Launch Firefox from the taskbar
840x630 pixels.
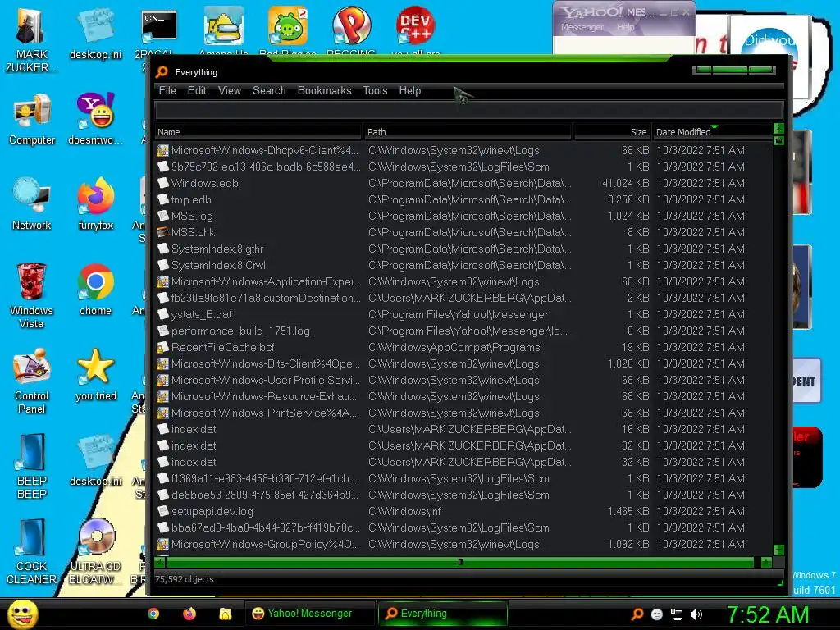(189, 614)
